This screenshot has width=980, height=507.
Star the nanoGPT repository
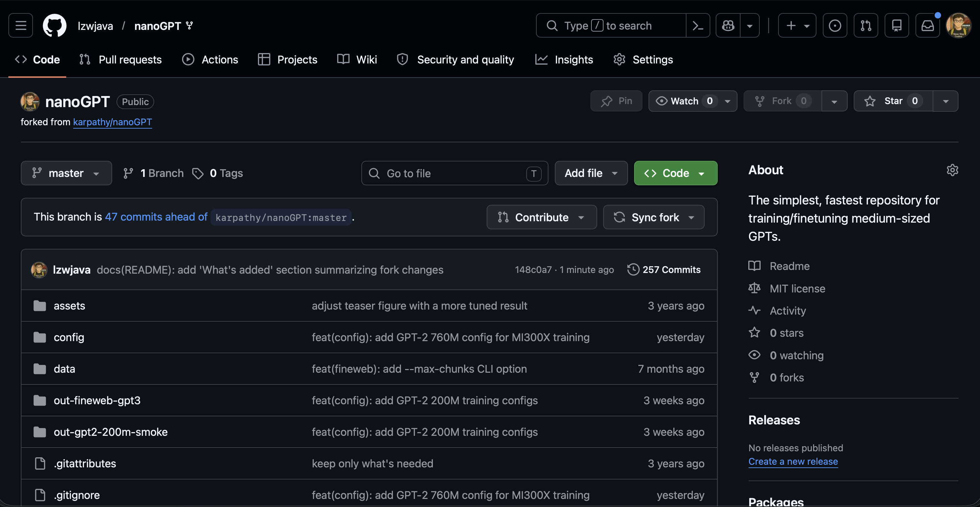click(x=893, y=101)
